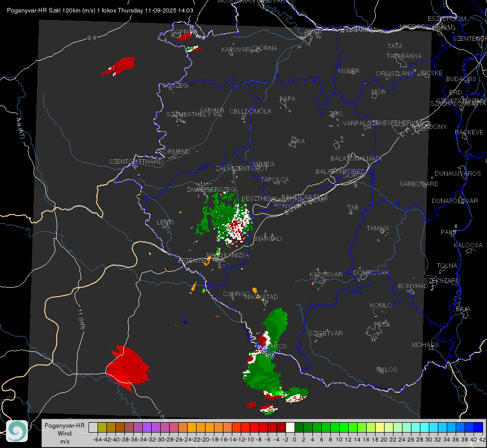The width and height of the screenshot is (487, 448).
Task: Select the CELLDOMOLK label
Action: pyautogui.click(x=250, y=112)
